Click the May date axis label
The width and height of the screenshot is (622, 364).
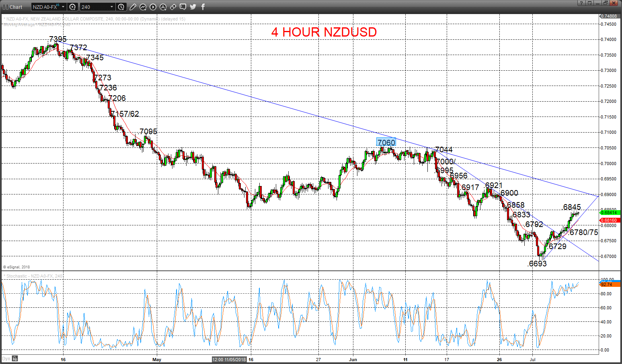point(157,360)
